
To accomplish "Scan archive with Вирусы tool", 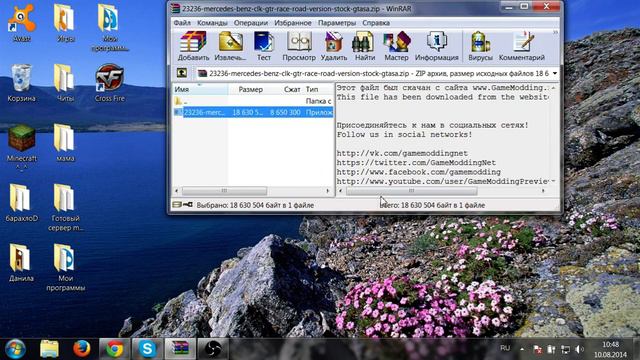I will click(x=480, y=47).
